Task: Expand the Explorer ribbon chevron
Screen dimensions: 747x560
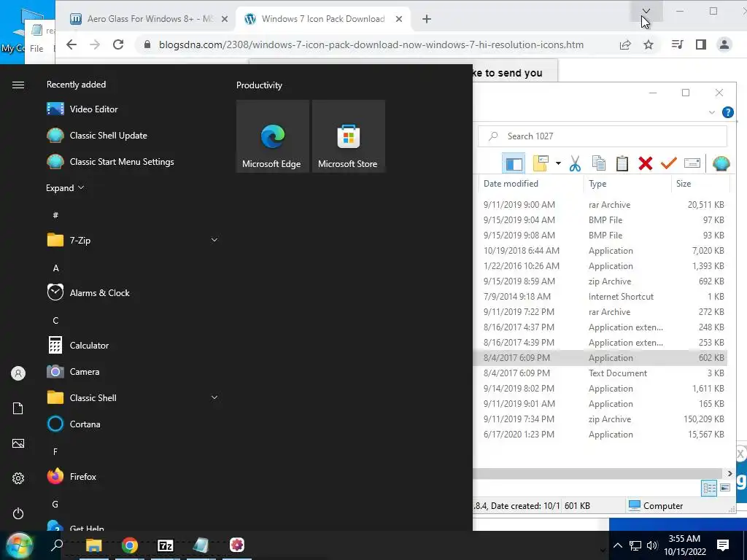Action: (712, 112)
